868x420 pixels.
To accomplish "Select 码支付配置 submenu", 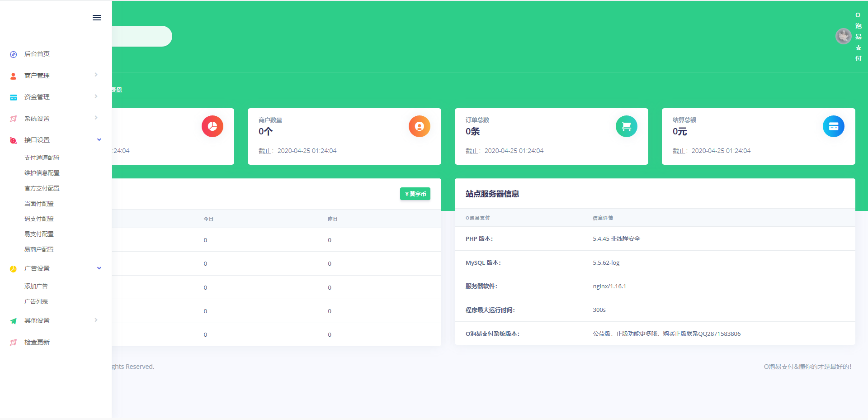I will click(x=39, y=219).
